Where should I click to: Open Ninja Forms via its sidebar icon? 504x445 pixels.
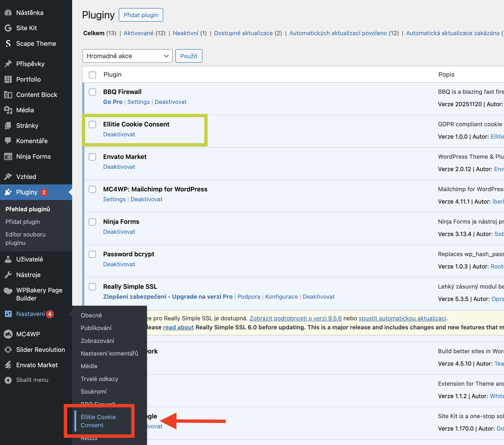8,156
